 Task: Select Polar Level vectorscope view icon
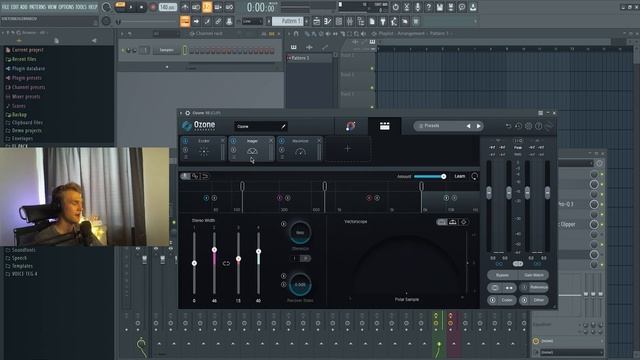point(453,222)
